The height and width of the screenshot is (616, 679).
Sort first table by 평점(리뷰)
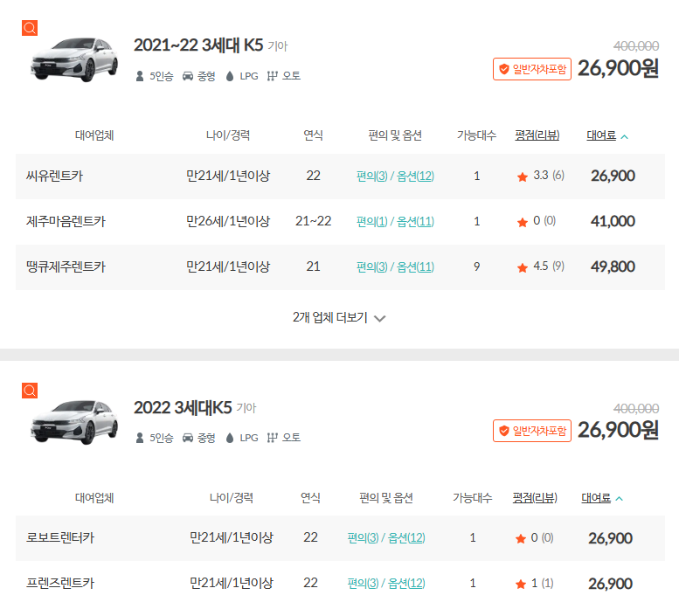(537, 135)
